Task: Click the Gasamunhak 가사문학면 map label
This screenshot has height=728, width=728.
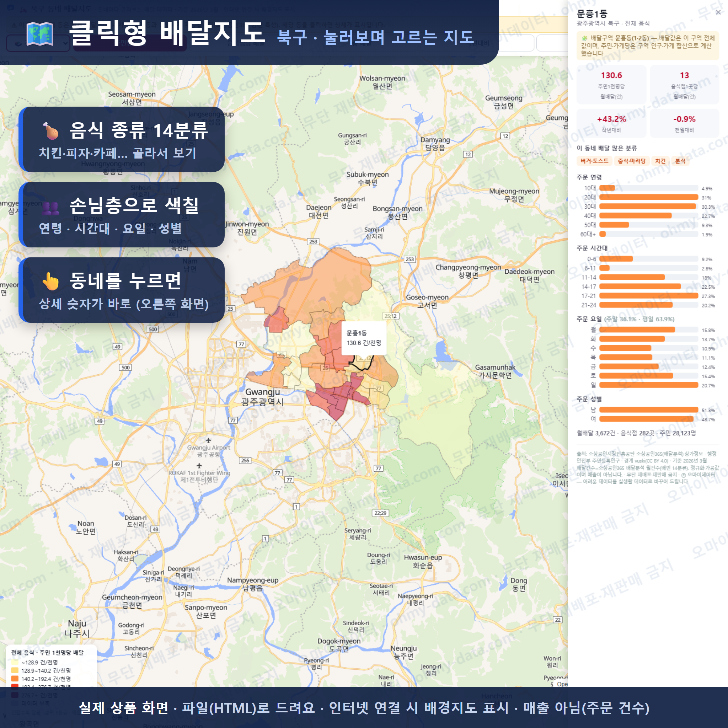Action: tap(495, 371)
